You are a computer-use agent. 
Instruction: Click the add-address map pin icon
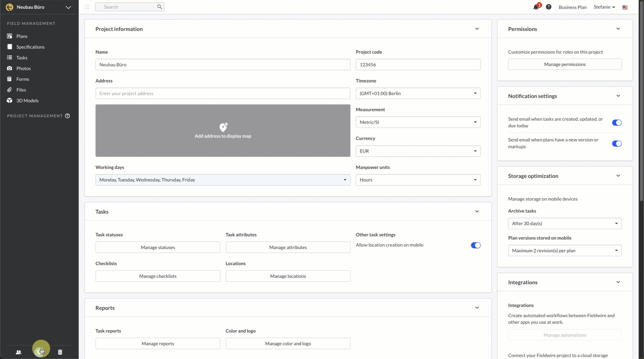coord(223,127)
